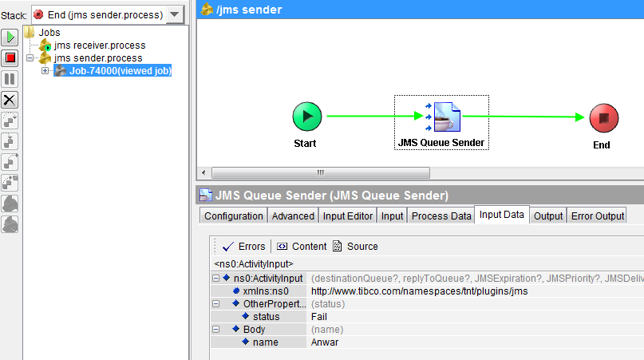This screenshot has height=360, width=644.
Task: Click the Pause testing button
Action: [x=10, y=79]
